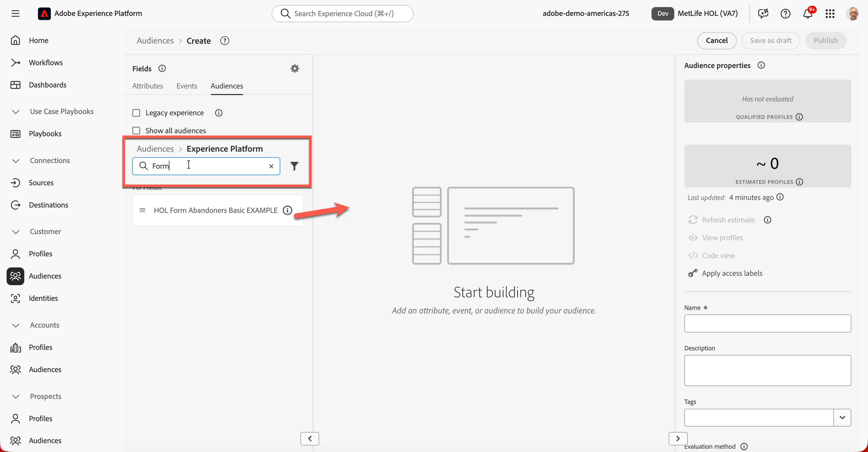868x452 pixels.
Task: Click the Fields info icon
Action: pyautogui.click(x=162, y=68)
